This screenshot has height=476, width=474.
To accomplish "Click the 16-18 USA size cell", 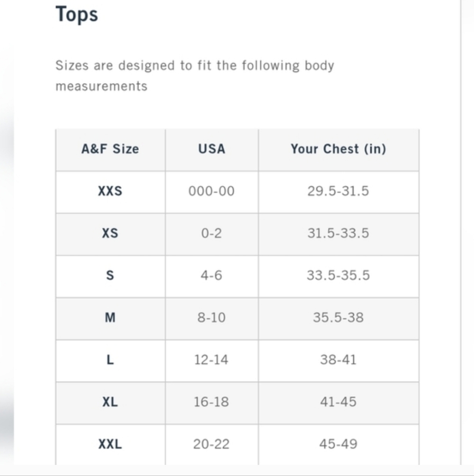I will (x=211, y=402).
